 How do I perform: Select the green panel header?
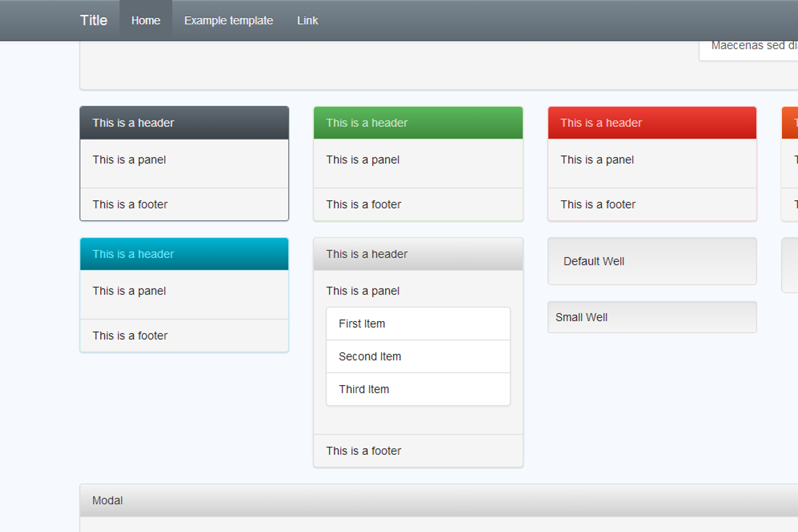(x=418, y=122)
